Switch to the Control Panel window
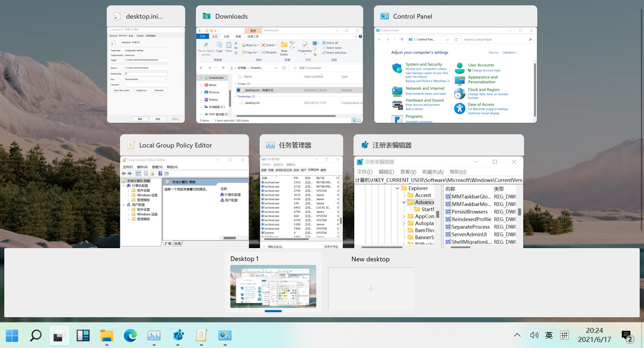The image size is (644, 348). click(456, 64)
